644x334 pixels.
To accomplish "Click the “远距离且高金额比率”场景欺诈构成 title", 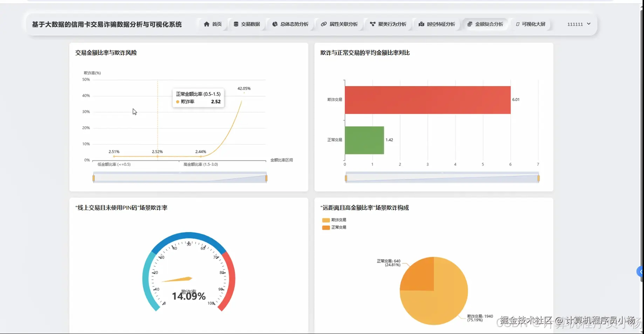I will (x=364, y=208).
